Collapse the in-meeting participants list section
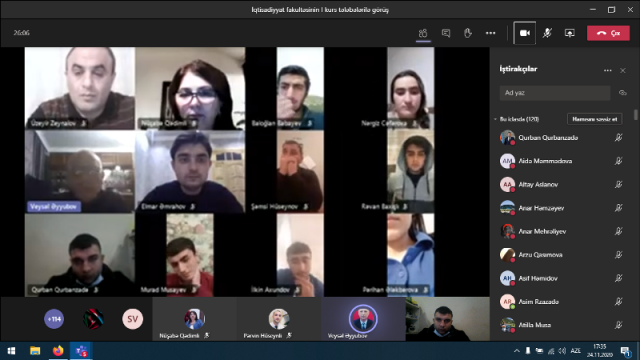 coord(496,119)
